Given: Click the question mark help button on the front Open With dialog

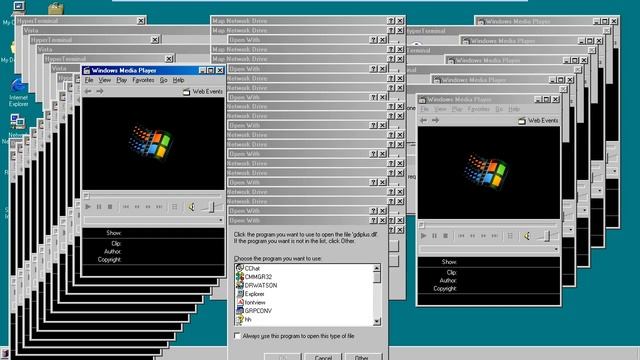Looking at the screenshot, I should [373, 220].
